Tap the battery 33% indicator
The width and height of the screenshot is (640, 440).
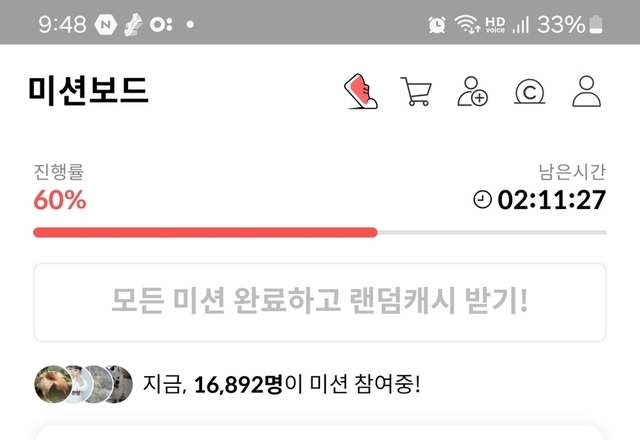click(569, 24)
